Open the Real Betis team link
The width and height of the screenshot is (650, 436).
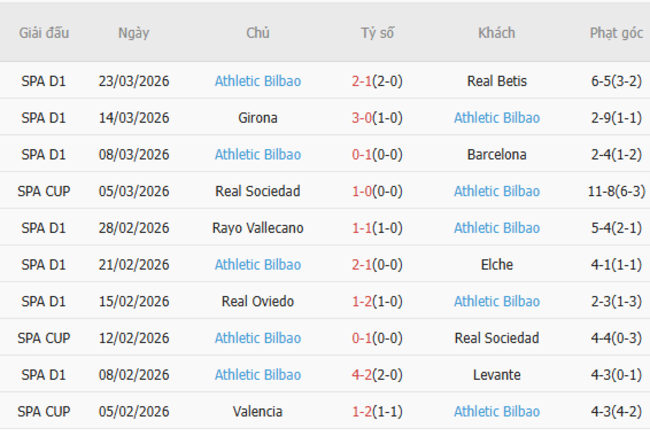(496, 81)
